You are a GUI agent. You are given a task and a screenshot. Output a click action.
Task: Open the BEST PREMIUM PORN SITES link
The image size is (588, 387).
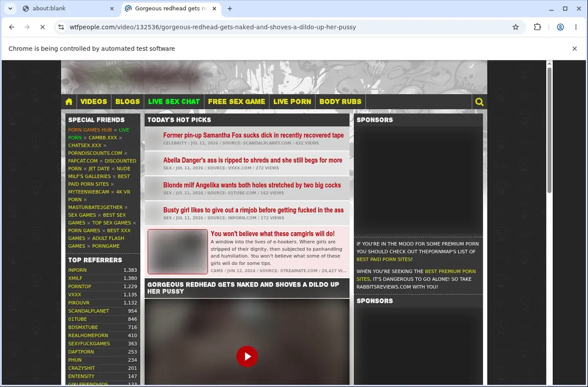(416, 275)
